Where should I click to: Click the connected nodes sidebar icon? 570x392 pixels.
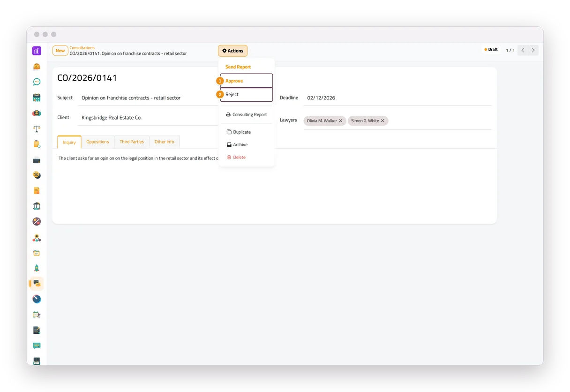click(37, 237)
